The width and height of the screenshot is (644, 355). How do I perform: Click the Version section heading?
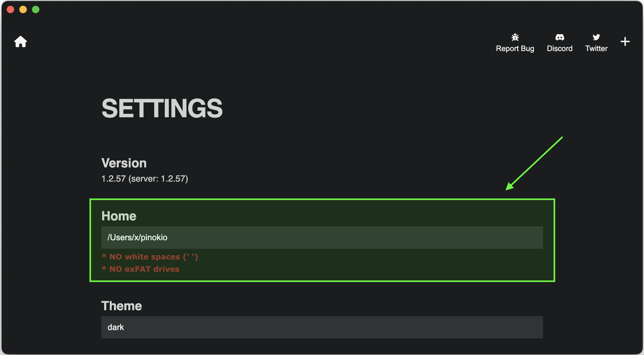pyautogui.click(x=124, y=163)
